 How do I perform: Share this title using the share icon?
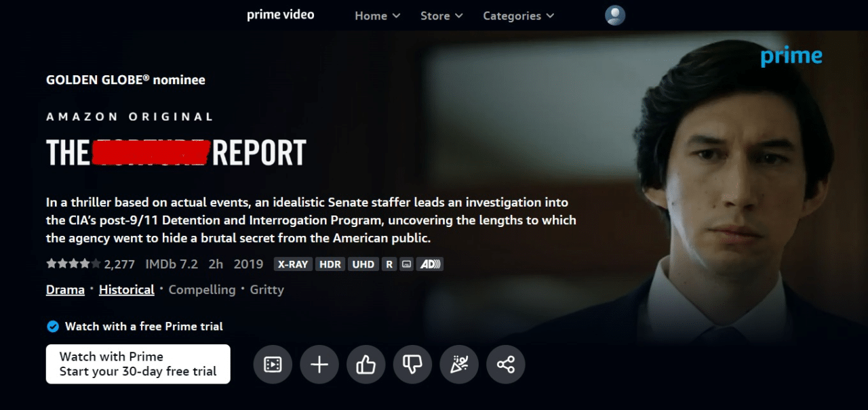click(506, 365)
